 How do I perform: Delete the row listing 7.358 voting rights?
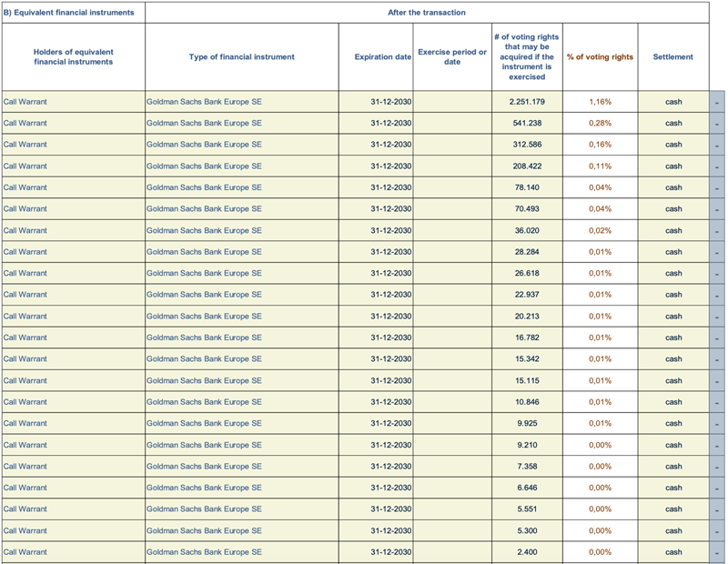pyautogui.click(x=717, y=466)
